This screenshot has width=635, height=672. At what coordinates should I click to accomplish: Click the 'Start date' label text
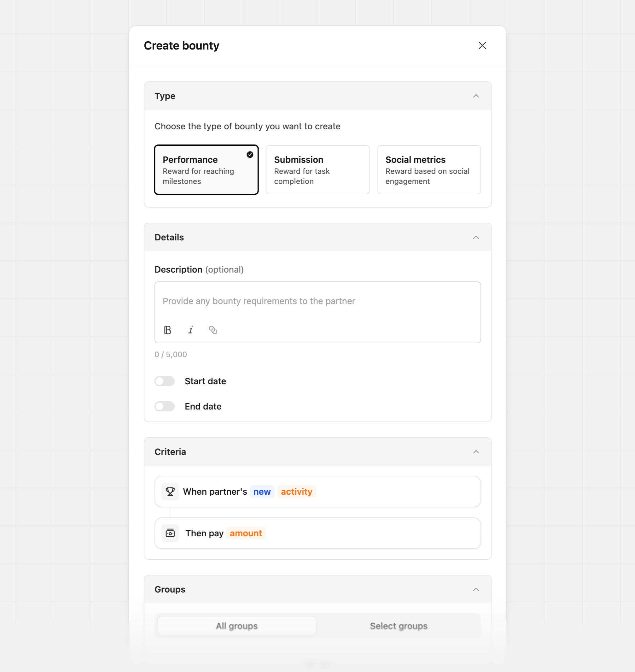[206, 381]
